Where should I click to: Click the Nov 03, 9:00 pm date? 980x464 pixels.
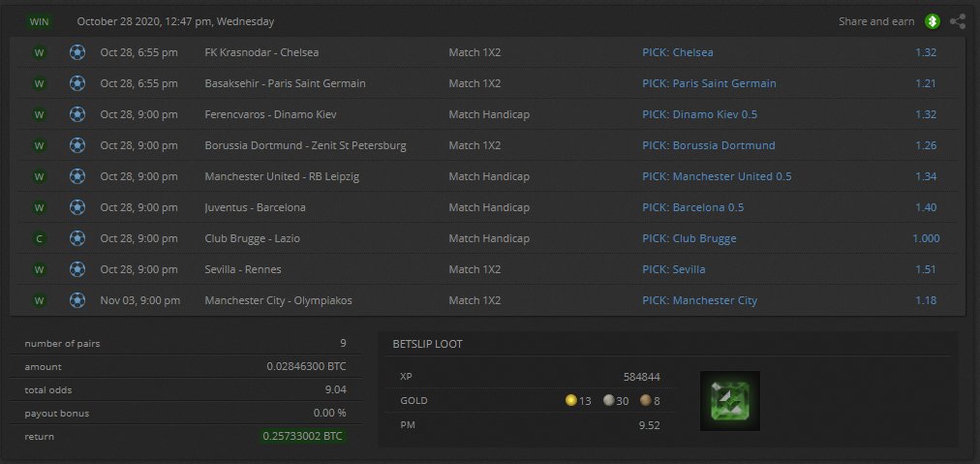coord(140,301)
